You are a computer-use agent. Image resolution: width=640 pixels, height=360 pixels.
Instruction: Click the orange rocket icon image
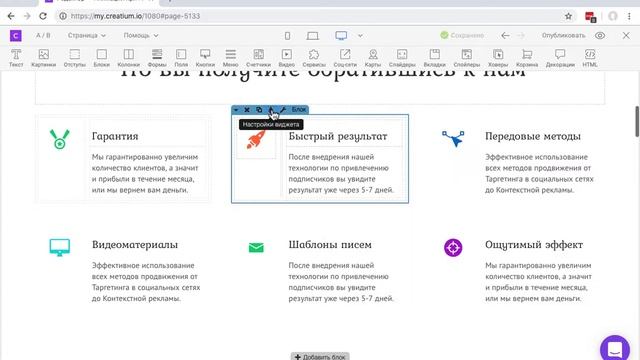[x=256, y=140]
